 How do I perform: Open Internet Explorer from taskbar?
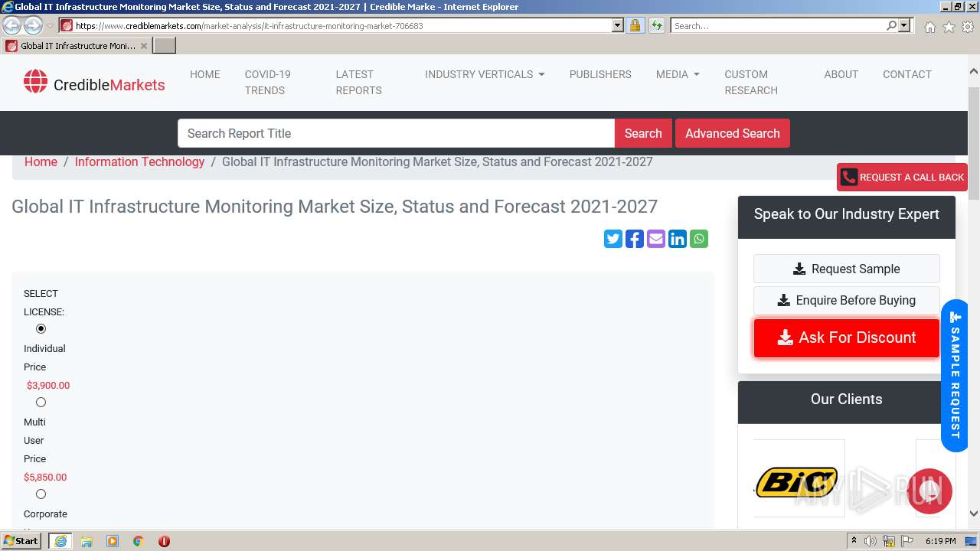(x=60, y=541)
